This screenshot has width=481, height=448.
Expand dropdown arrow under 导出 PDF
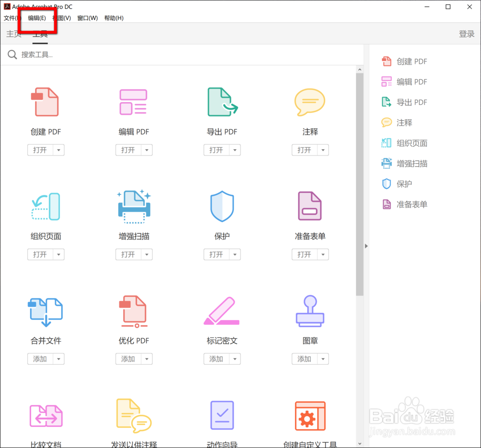click(235, 150)
